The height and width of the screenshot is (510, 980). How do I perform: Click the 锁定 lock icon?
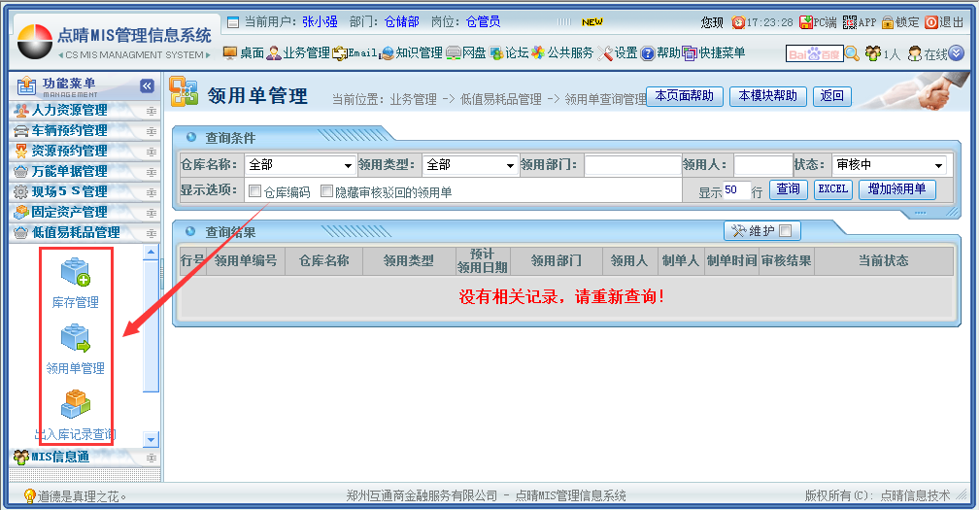(887, 22)
